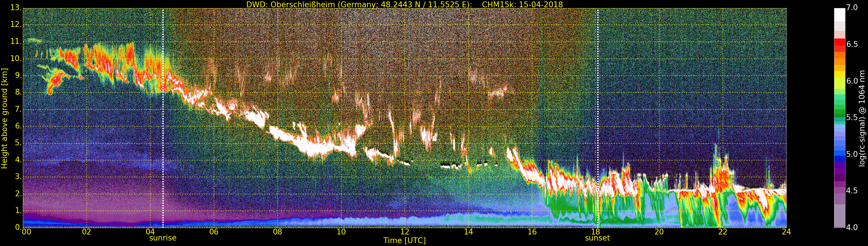Click the x-axis tick label '18'
Image resolution: width=868 pixels, height=246 pixels.
tap(595, 232)
